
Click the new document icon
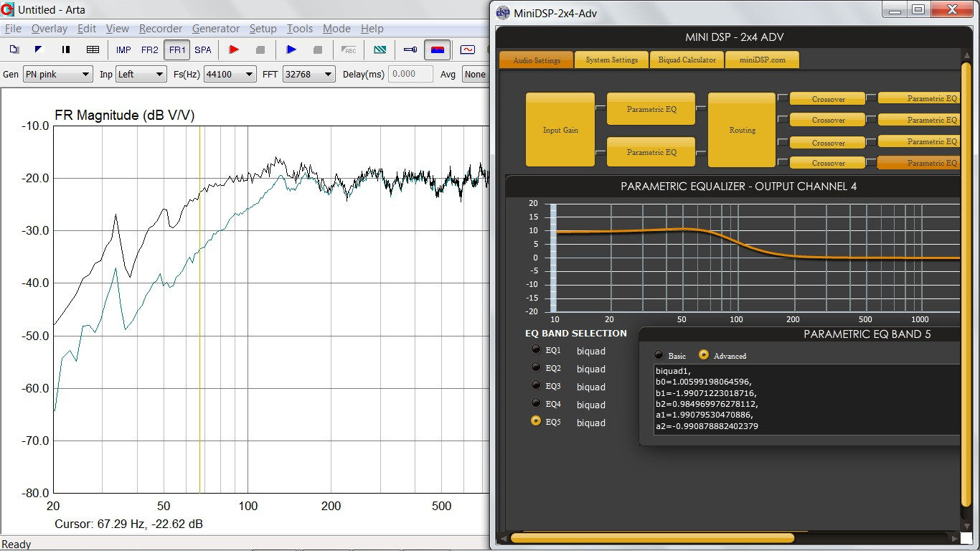(x=14, y=50)
